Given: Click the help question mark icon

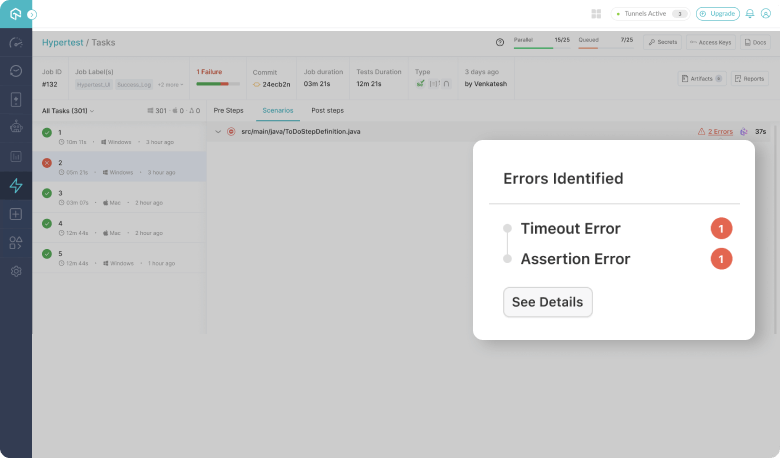Looking at the screenshot, I should click(500, 42).
